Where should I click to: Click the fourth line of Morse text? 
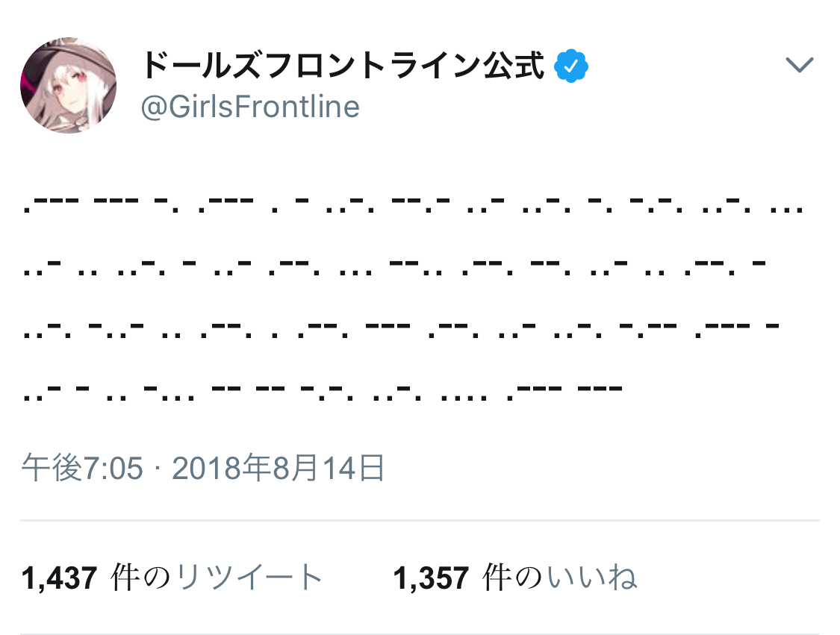[323, 390]
